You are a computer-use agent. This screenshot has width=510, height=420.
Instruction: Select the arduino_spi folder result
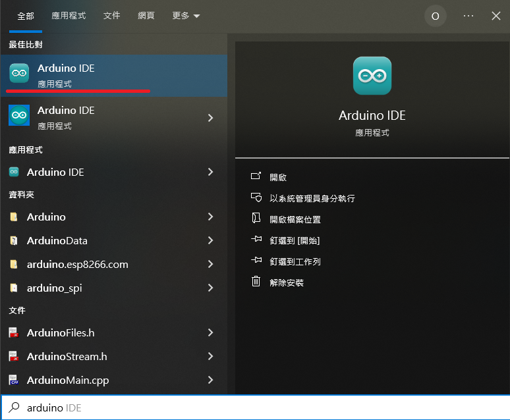click(114, 288)
